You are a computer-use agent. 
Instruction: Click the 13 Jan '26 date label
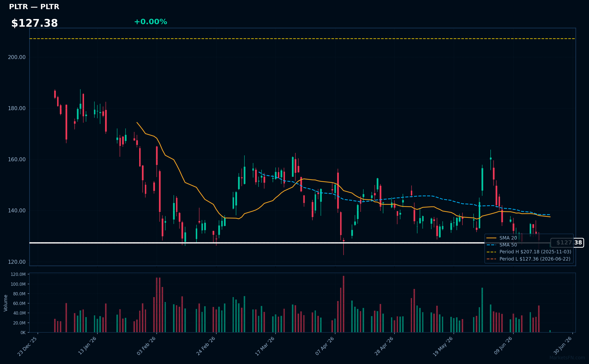pyautogui.click(x=87, y=346)
